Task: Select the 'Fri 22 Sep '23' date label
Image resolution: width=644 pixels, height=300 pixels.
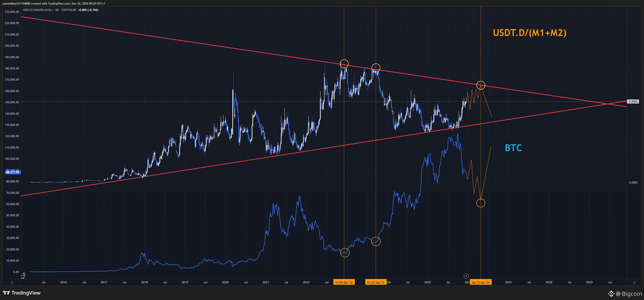Action: [x=376, y=283]
